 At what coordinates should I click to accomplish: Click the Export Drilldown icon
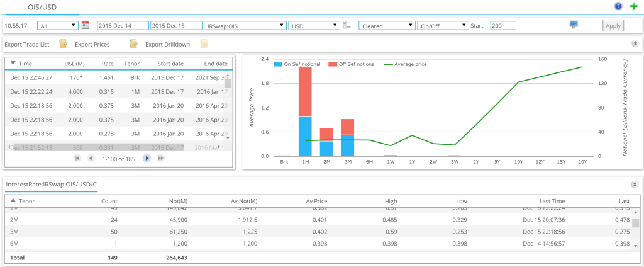[204, 43]
